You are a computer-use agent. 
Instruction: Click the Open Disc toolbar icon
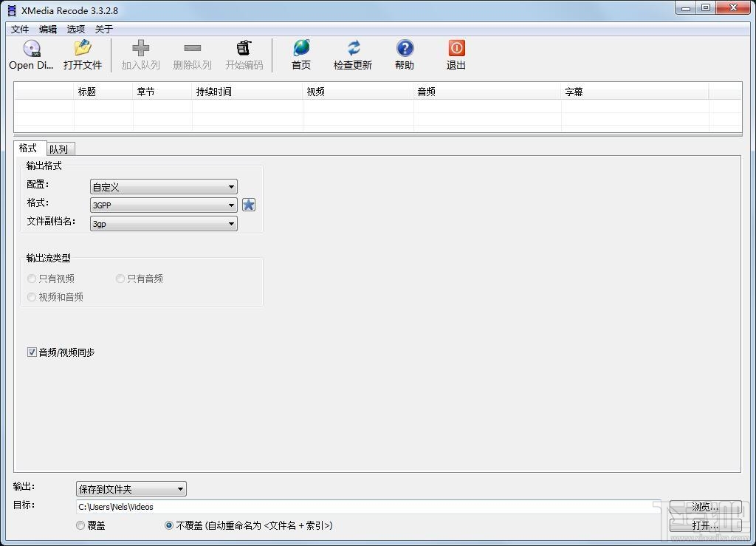coord(30,53)
